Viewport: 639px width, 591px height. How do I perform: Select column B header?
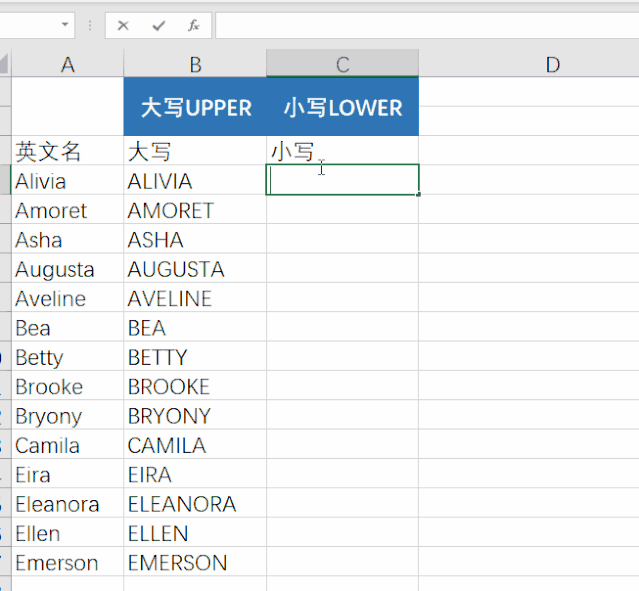pyautogui.click(x=195, y=63)
